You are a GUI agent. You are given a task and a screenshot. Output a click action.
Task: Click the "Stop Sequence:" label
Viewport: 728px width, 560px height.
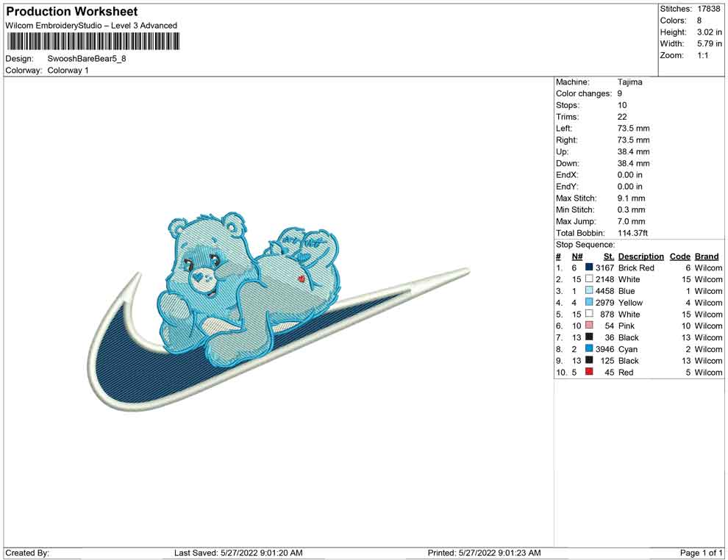(585, 245)
